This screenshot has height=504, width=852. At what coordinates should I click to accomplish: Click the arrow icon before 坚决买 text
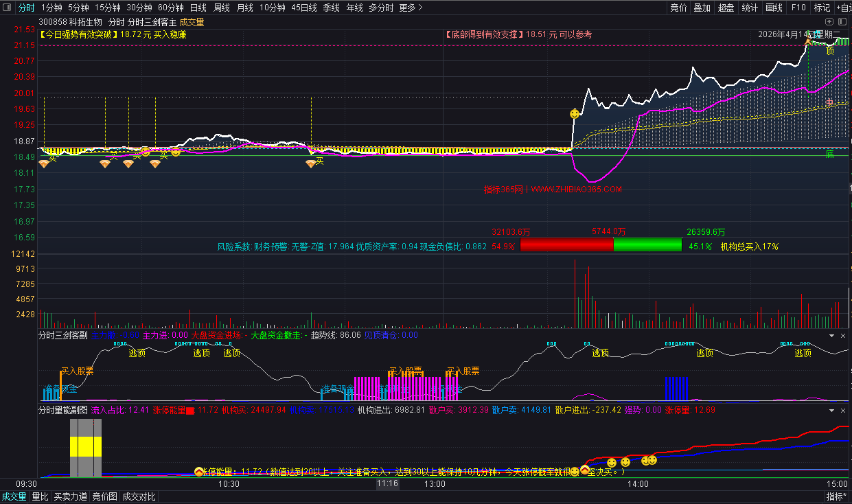coord(584,470)
